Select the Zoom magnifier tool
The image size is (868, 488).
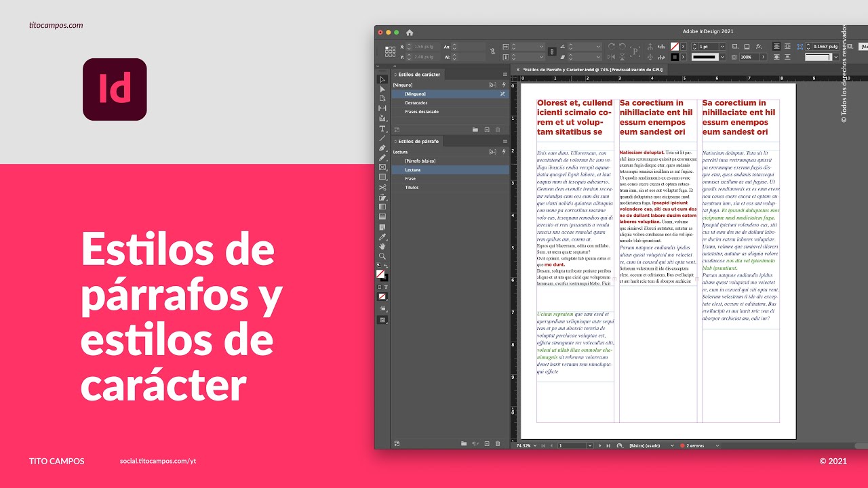382,256
